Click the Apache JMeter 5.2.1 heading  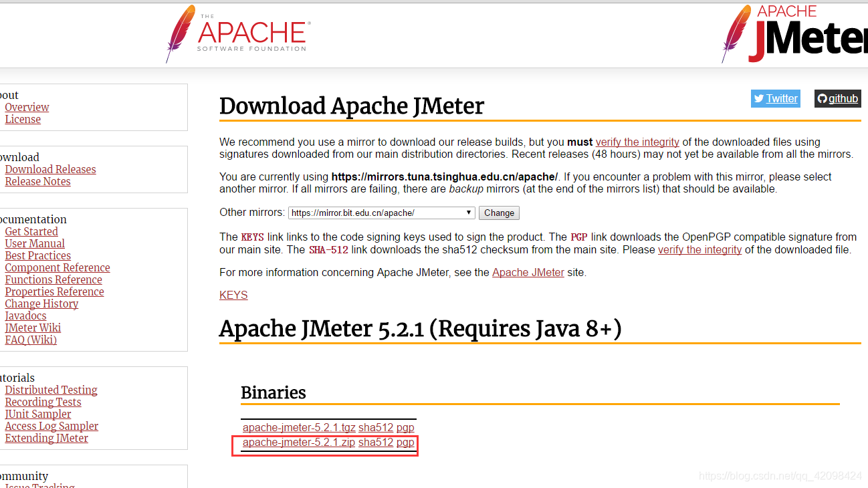[421, 328]
